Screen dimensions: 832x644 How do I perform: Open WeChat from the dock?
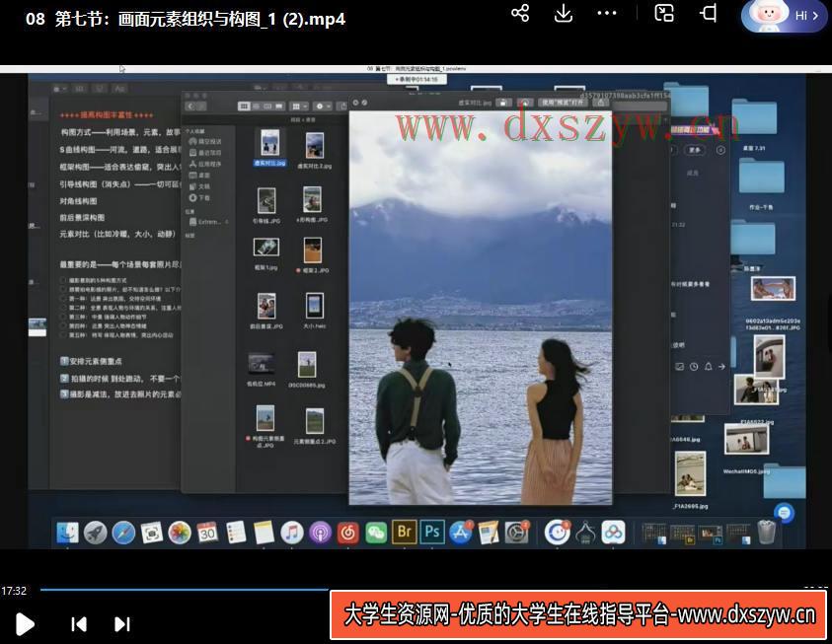376,533
